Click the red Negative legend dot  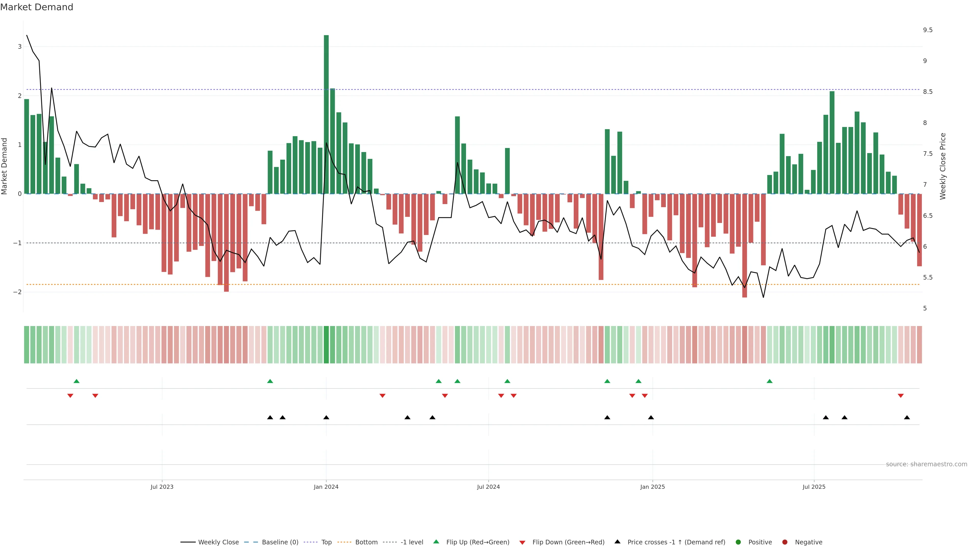(x=785, y=542)
